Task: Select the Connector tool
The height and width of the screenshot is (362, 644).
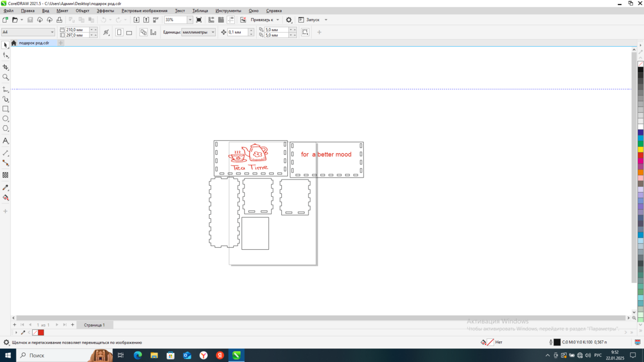Action: (x=6, y=163)
